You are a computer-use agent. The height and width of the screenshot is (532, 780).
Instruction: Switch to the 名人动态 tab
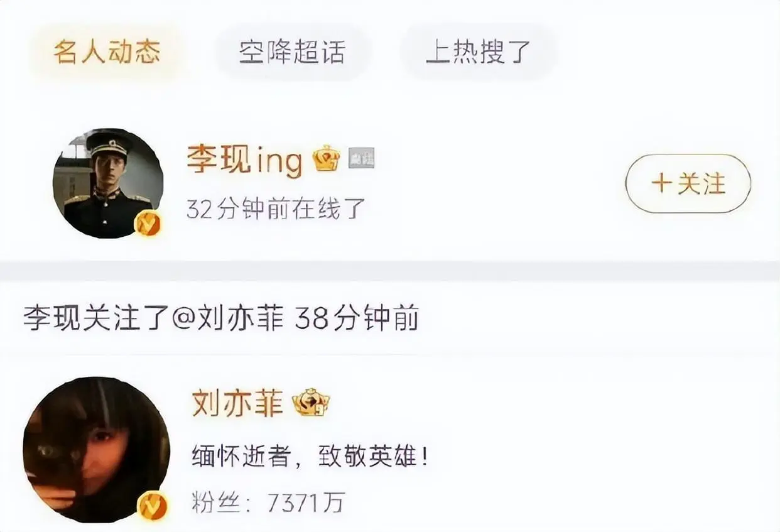point(106,52)
